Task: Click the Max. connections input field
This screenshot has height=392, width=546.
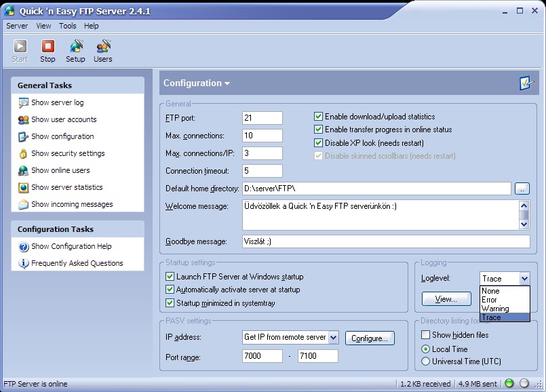Action: (262, 136)
